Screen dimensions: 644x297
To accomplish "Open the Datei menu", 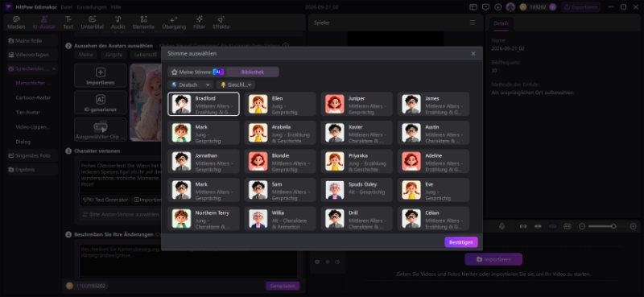I will coord(66,7).
